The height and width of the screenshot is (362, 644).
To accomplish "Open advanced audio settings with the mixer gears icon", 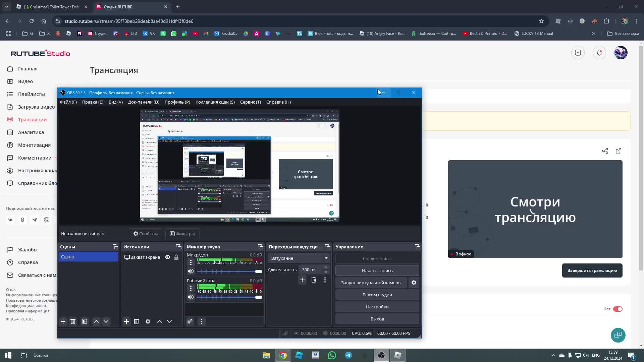I will [x=190, y=321].
